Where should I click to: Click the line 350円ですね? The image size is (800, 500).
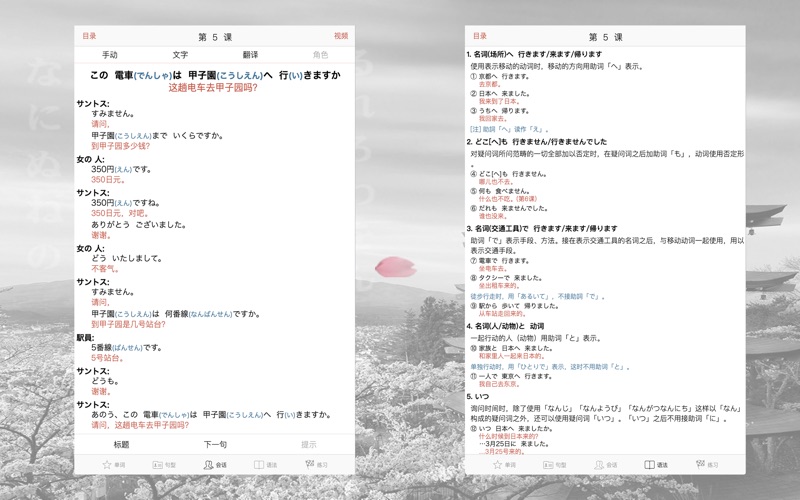(x=126, y=203)
